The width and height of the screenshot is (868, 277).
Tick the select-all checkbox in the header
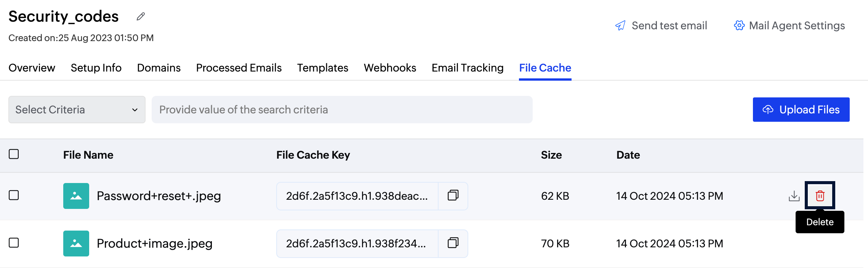14,154
